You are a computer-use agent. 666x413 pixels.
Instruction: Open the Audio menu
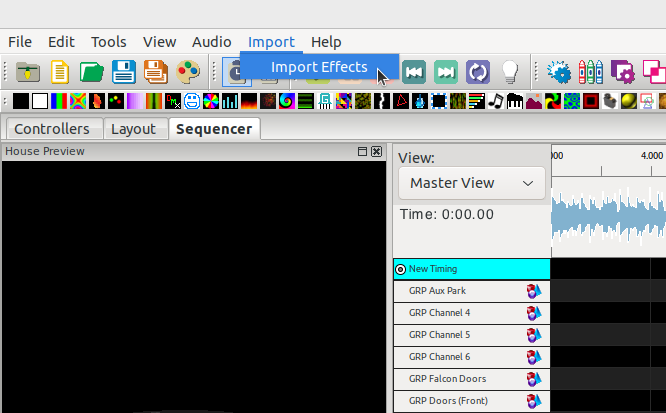click(211, 41)
